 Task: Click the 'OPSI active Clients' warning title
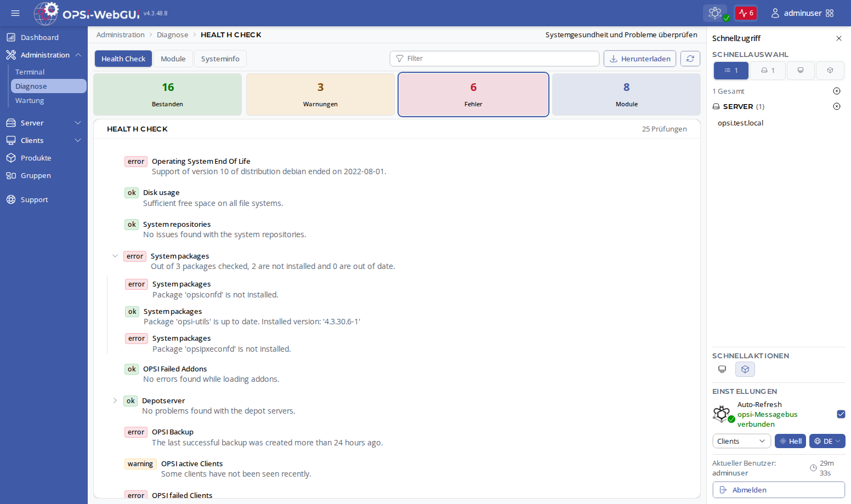[192, 463]
